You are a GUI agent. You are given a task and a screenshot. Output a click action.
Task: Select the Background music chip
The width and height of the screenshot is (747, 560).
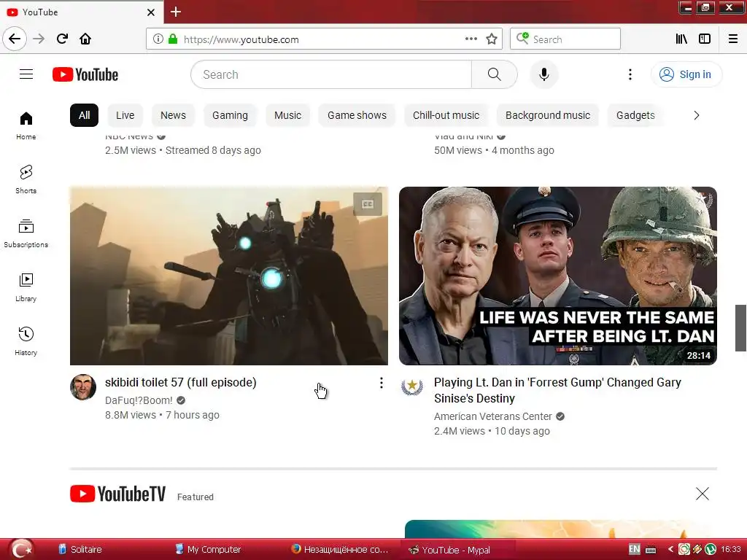(548, 115)
